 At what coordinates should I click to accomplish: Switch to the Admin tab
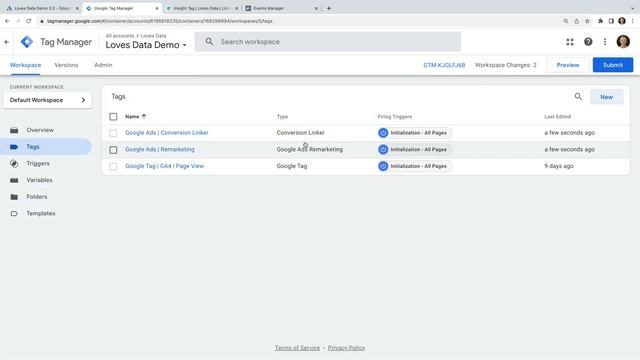tap(103, 65)
